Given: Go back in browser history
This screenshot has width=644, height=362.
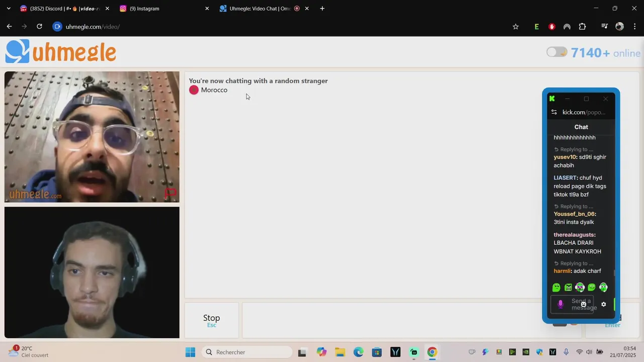Looking at the screenshot, I should click(x=9, y=27).
